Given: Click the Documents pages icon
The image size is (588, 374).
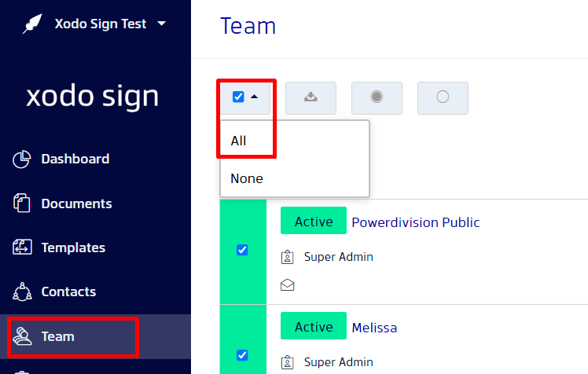Looking at the screenshot, I should (x=22, y=203).
